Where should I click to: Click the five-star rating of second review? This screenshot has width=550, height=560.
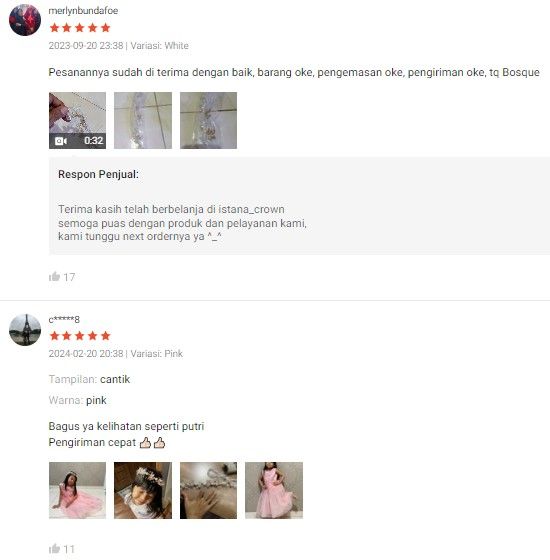coord(80,336)
